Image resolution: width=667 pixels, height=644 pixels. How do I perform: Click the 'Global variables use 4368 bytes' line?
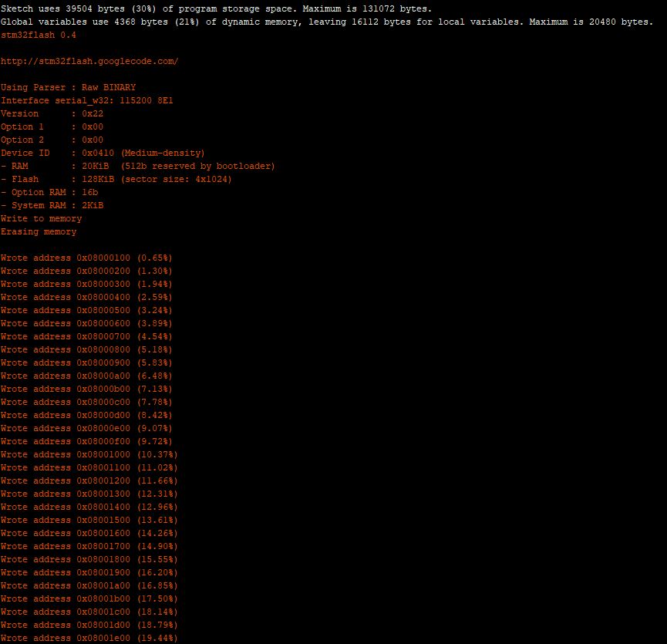(x=326, y=22)
